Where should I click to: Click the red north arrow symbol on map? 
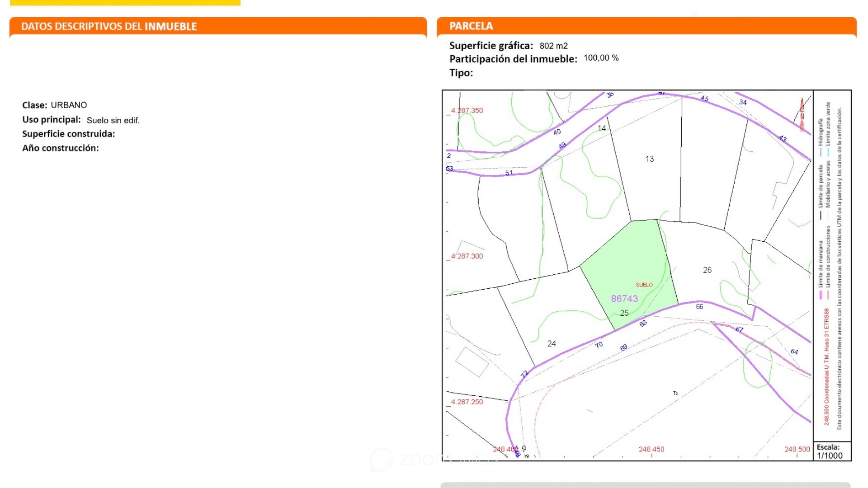point(802,115)
